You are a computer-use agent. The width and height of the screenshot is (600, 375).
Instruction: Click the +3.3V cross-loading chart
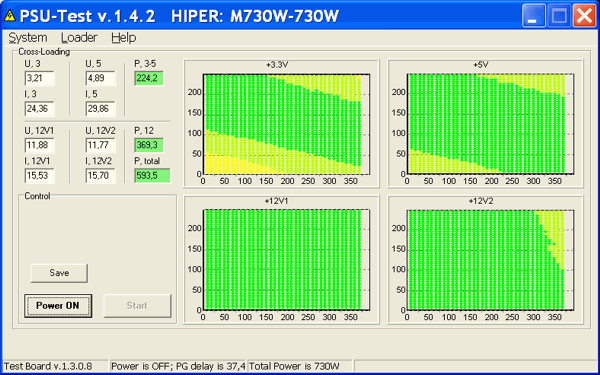[x=281, y=124]
